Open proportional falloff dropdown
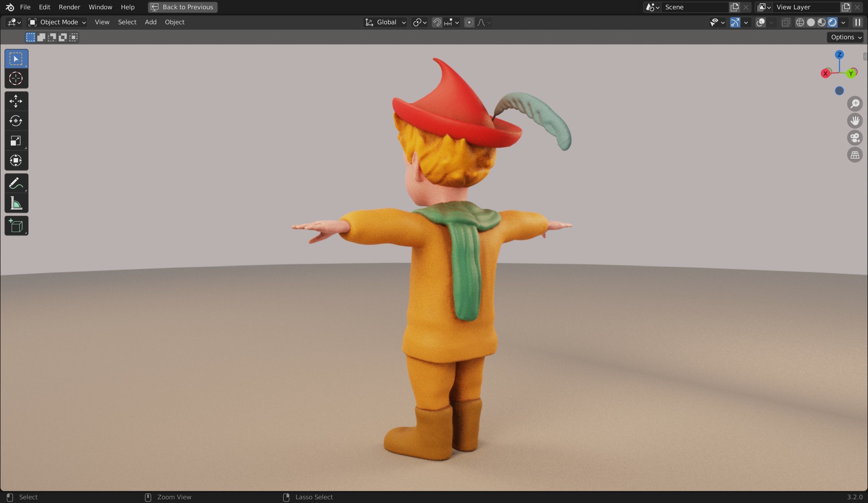 pos(484,22)
